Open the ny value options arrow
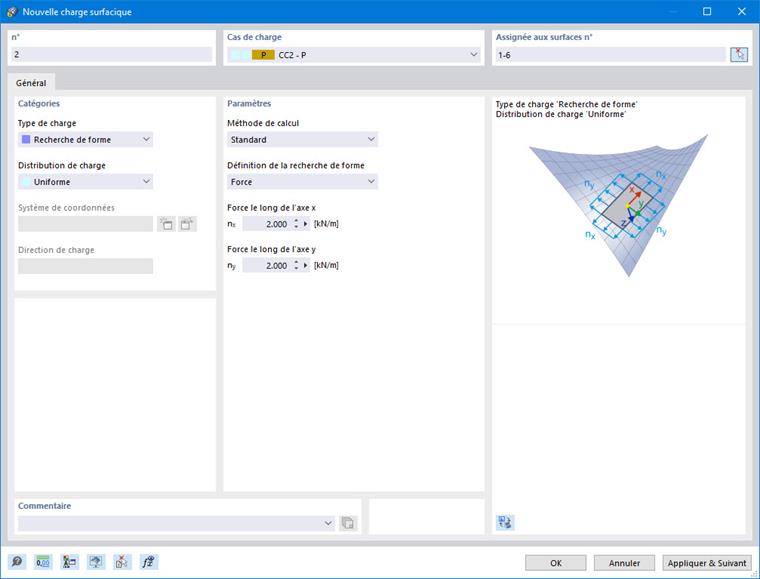Viewport: 760px width, 579px height. [305, 266]
